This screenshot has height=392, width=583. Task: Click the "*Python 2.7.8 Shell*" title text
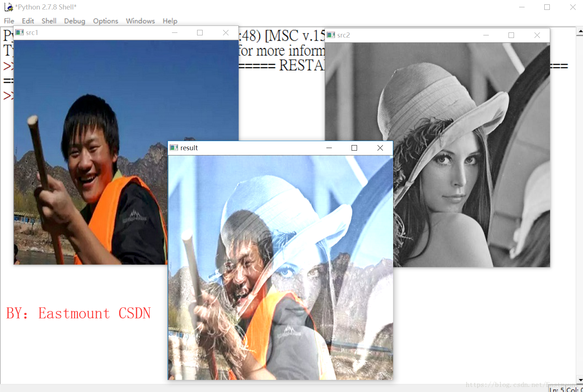pos(46,7)
